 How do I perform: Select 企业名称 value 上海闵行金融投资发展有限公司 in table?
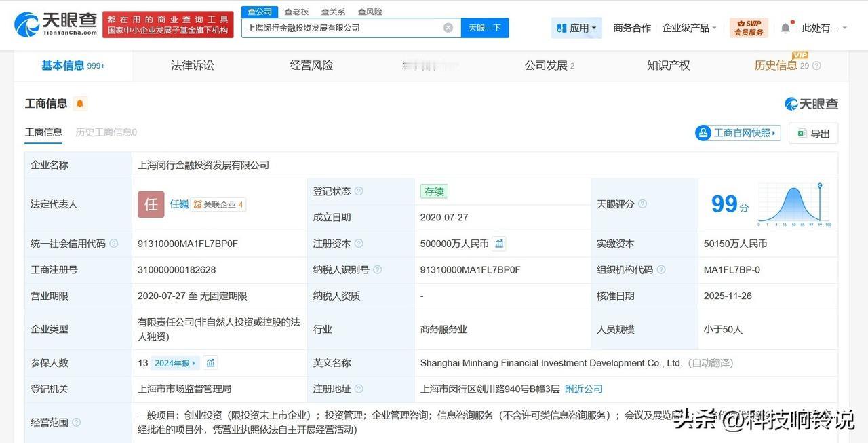[203, 165]
